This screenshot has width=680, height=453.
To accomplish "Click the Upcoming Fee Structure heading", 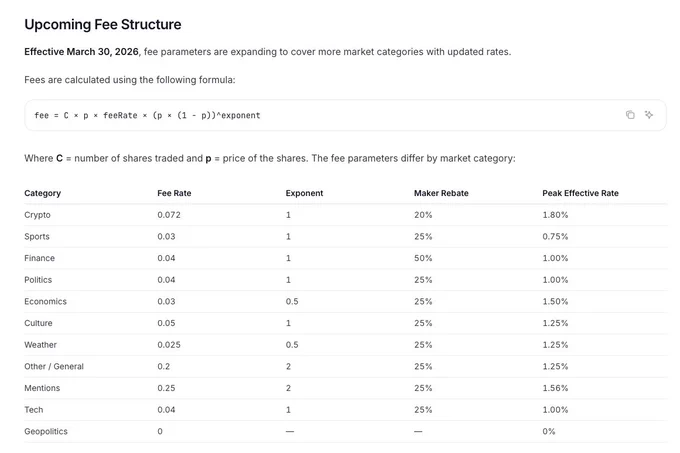I will coord(103,25).
